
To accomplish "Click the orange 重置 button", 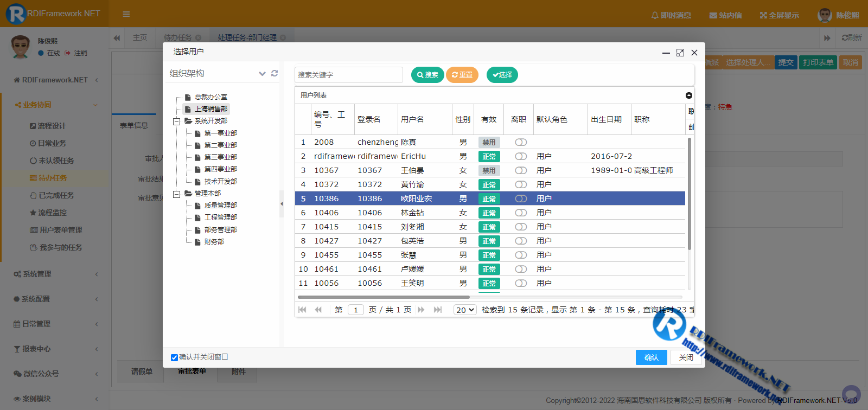I will pyautogui.click(x=462, y=75).
